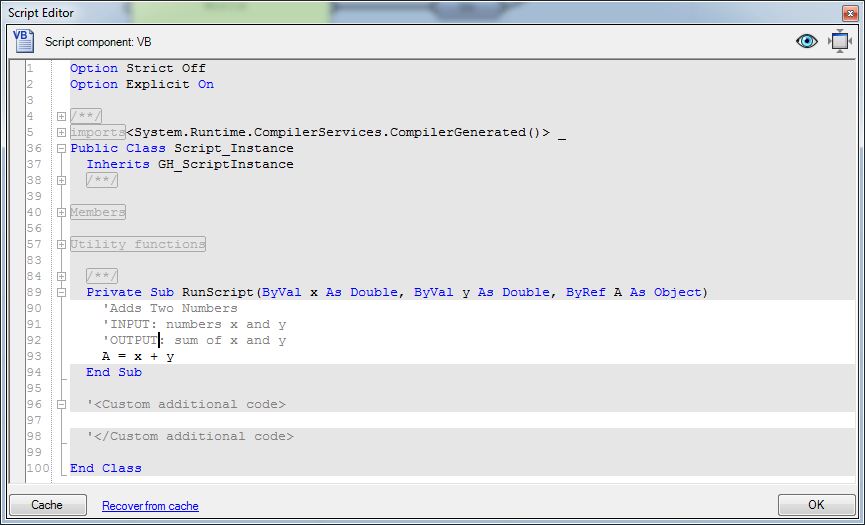Expand the collapsed comment on line 38
Viewport: 865px width, 525px height.
tap(61, 180)
